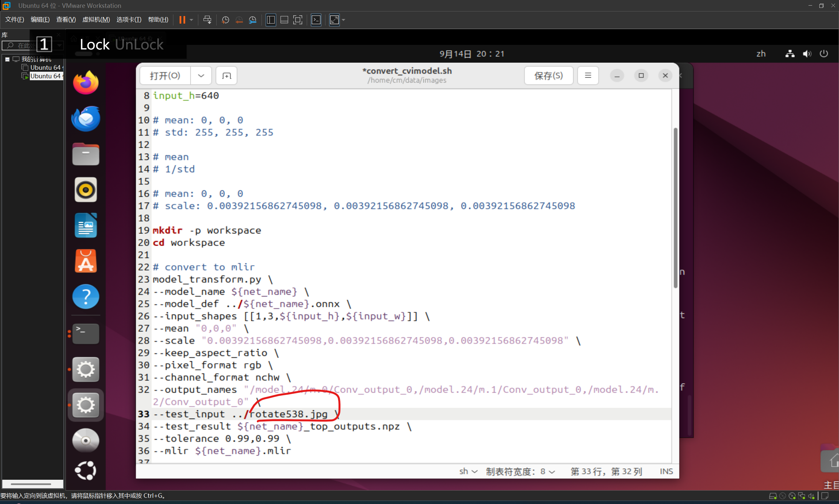Open the tab width 制表符宽度 dropdown
Viewport: 839px width, 504px height.
520,471
